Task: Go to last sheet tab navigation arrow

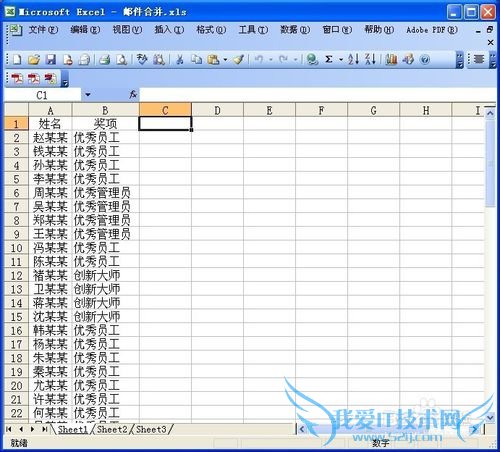Action: pos(44,429)
